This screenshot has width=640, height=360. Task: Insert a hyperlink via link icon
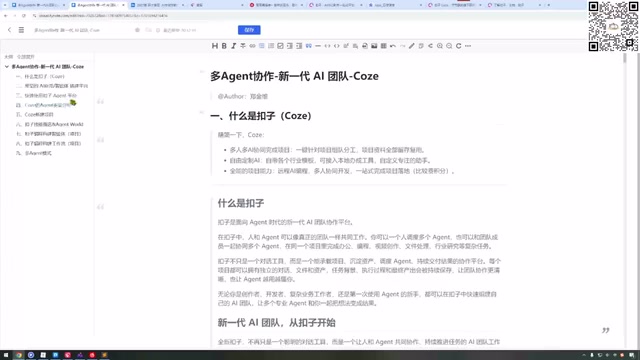252,46
